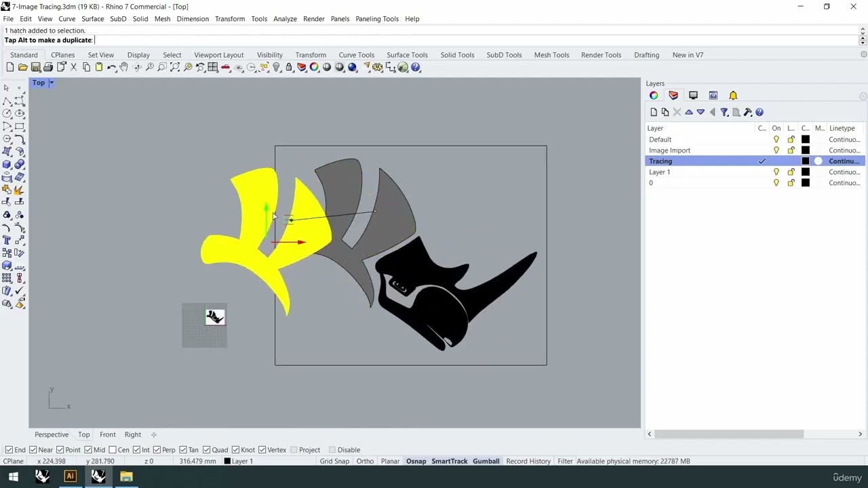Click the Print icon

tap(48, 67)
